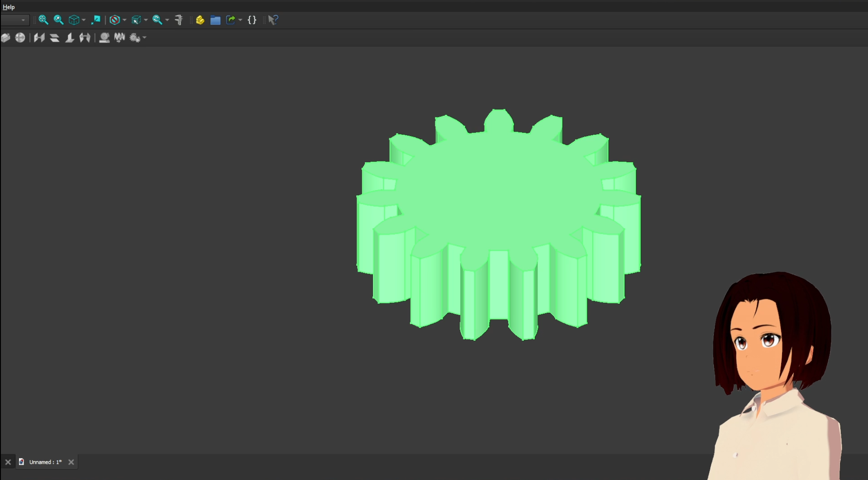Expand the Draw Style dropdown arrow
This screenshot has height=480, width=868.
[124, 20]
